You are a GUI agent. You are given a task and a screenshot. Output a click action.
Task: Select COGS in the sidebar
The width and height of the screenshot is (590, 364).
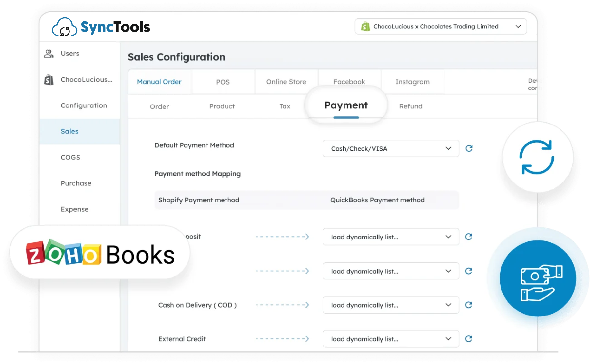click(70, 157)
